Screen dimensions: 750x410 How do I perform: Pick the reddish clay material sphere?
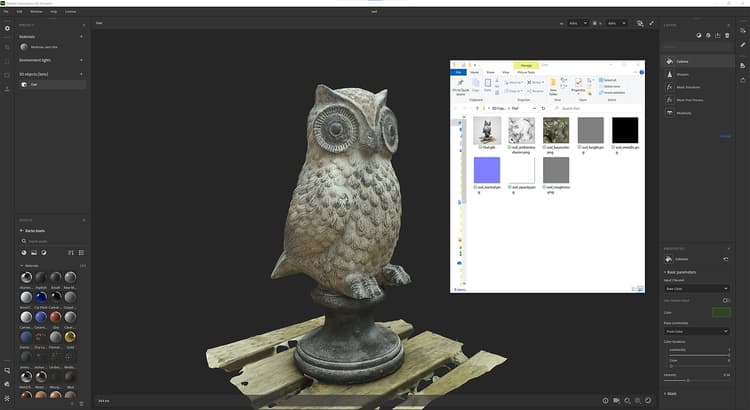coord(55,317)
